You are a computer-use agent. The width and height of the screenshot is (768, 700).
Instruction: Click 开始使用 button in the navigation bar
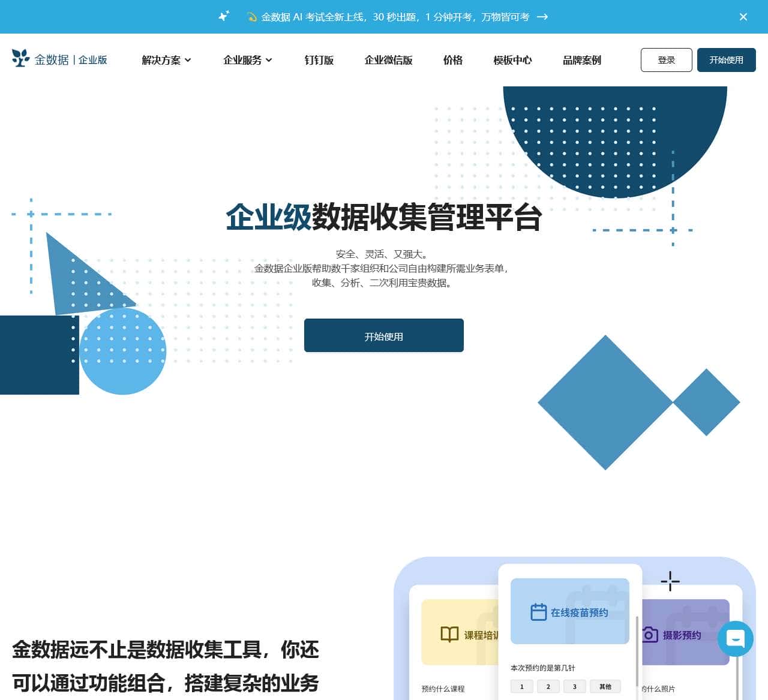coord(727,60)
